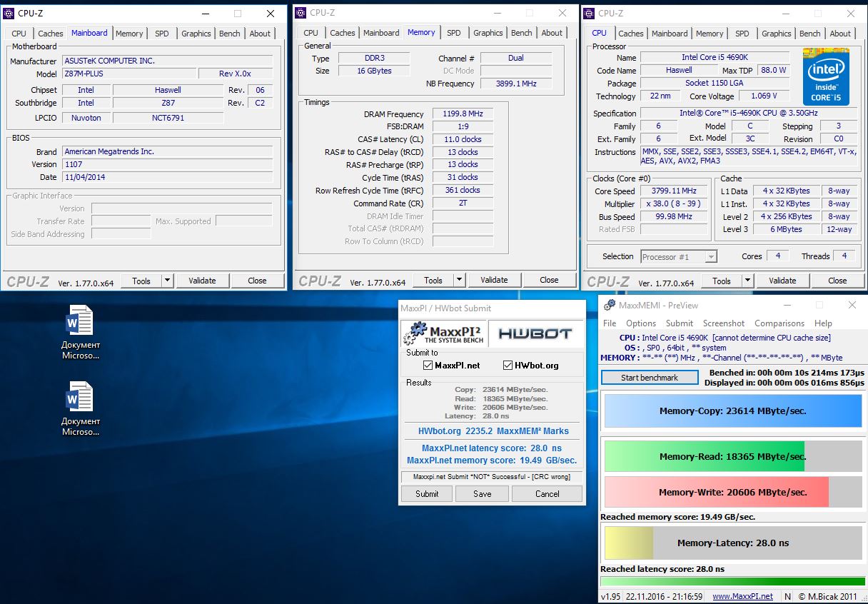This screenshot has height=604, width=868.
Task: Open the Options menu in MaxxMEM
Action: [x=641, y=323]
